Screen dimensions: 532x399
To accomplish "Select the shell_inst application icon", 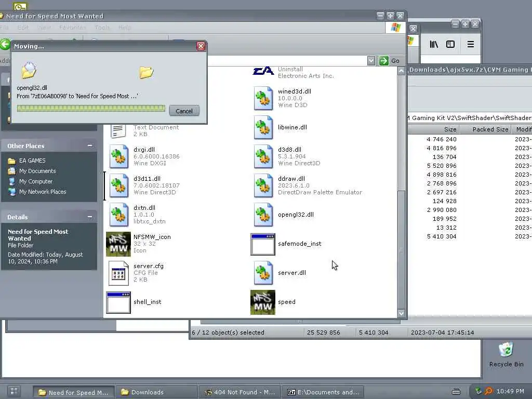I will coord(118,302).
